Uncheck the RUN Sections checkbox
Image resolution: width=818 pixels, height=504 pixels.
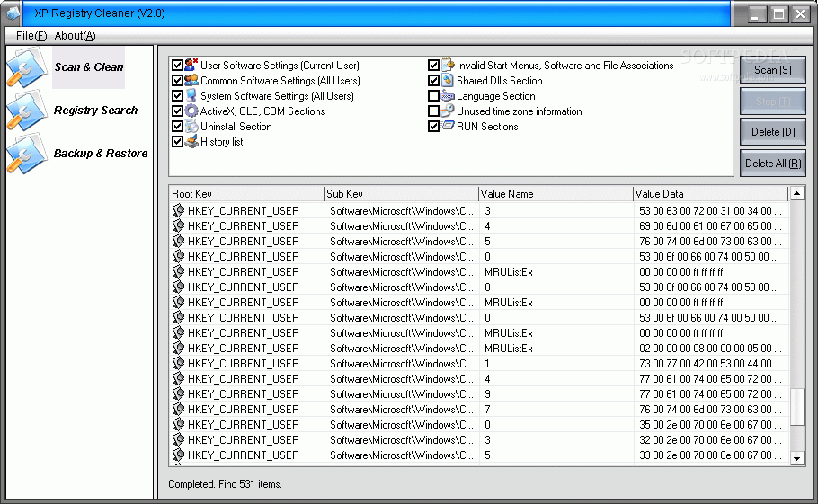click(433, 126)
